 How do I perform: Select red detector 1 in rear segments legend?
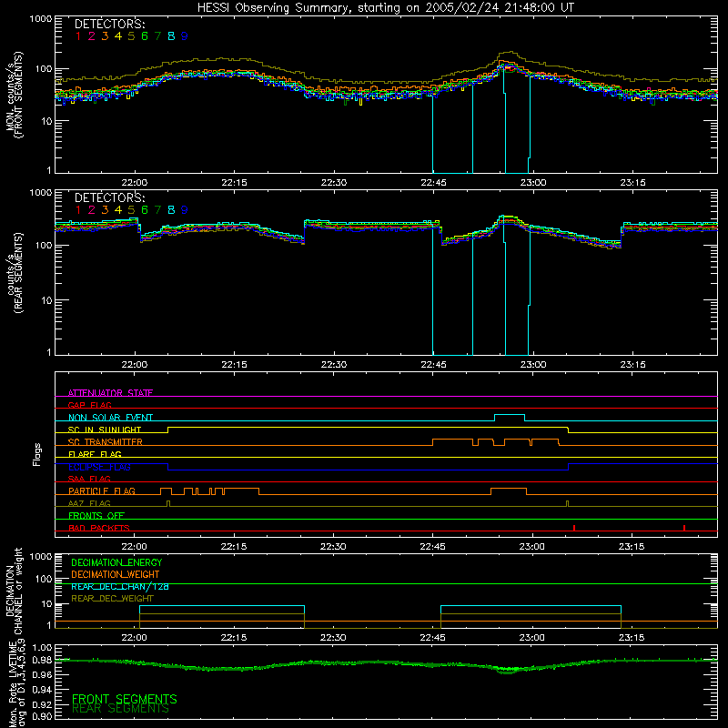point(78,210)
